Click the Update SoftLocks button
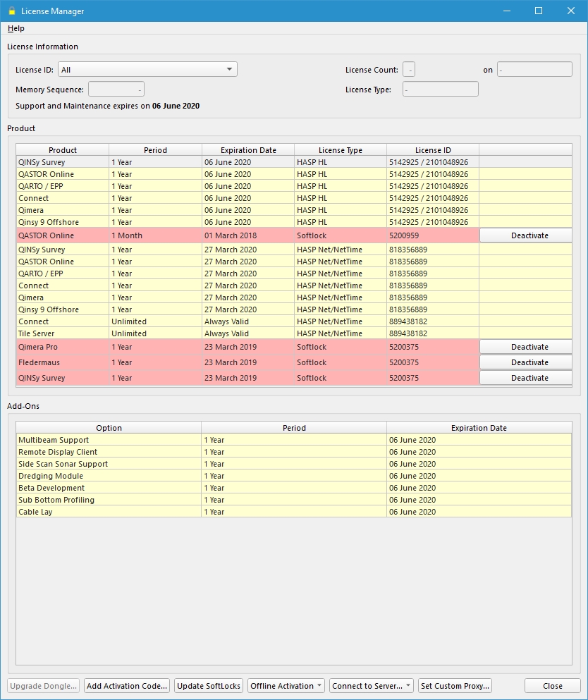Viewport: 588px width, 700px height. (x=209, y=686)
